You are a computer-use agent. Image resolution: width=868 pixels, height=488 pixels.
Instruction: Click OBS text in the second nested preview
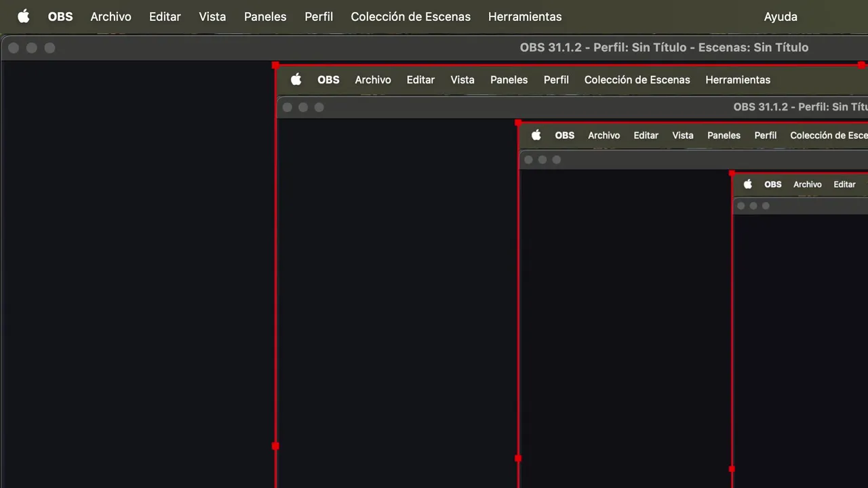[564, 136]
